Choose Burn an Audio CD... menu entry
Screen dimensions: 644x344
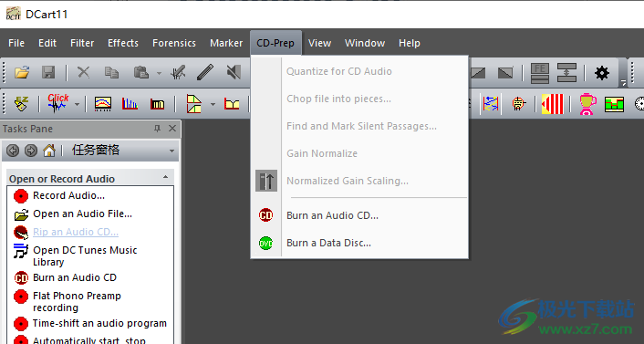pyautogui.click(x=332, y=215)
